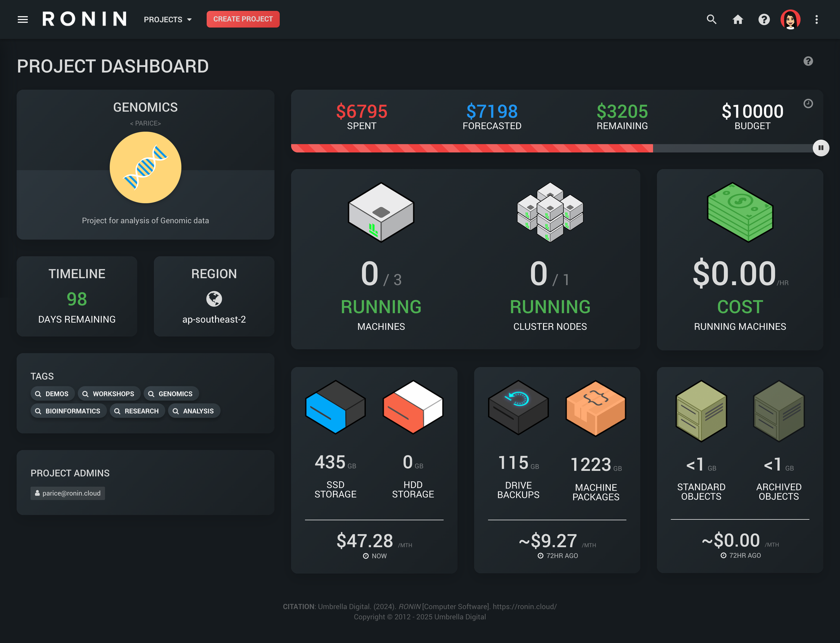
Task: Click the dashboard help question icon
Action: click(808, 61)
